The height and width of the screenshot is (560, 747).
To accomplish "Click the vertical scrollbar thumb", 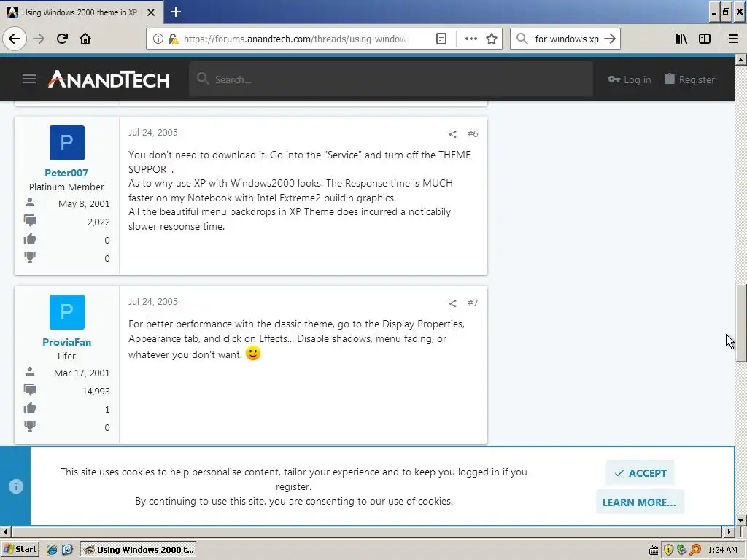I will pyautogui.click(x=741, y=323).
